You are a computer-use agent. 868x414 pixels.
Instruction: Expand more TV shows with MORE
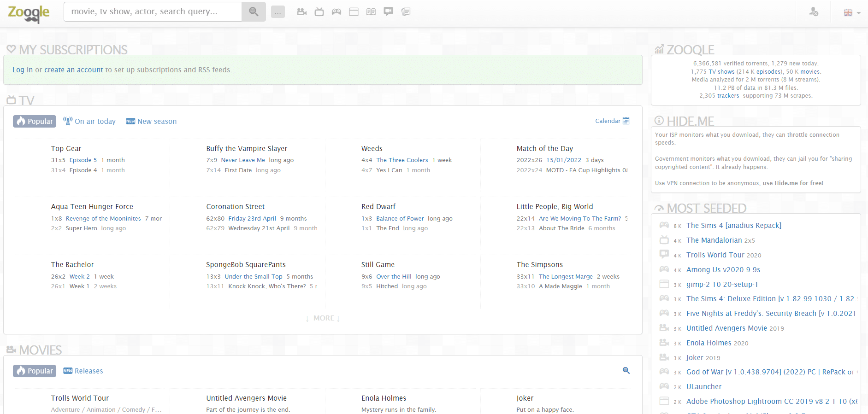coord(323,318)
